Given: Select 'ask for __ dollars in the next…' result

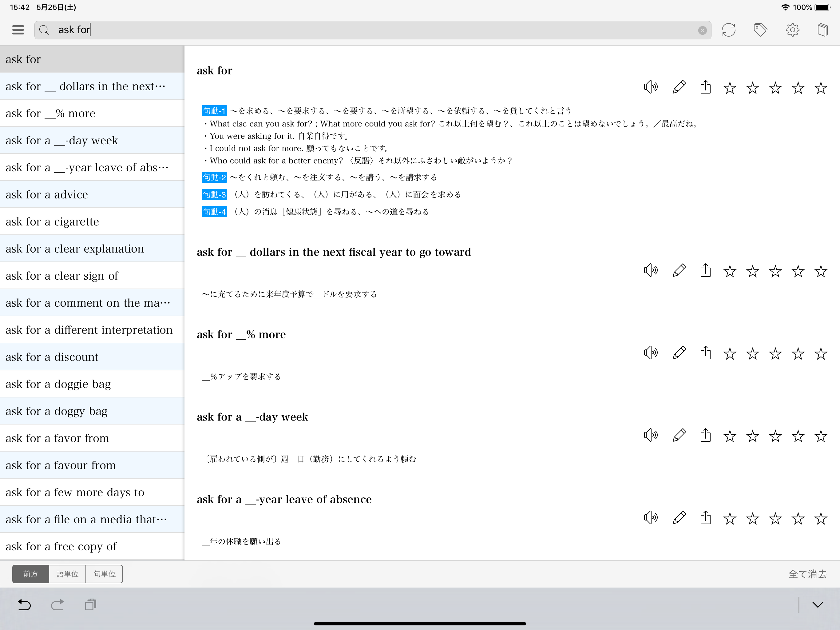Looking at the screenshot, I should point(92,86).
